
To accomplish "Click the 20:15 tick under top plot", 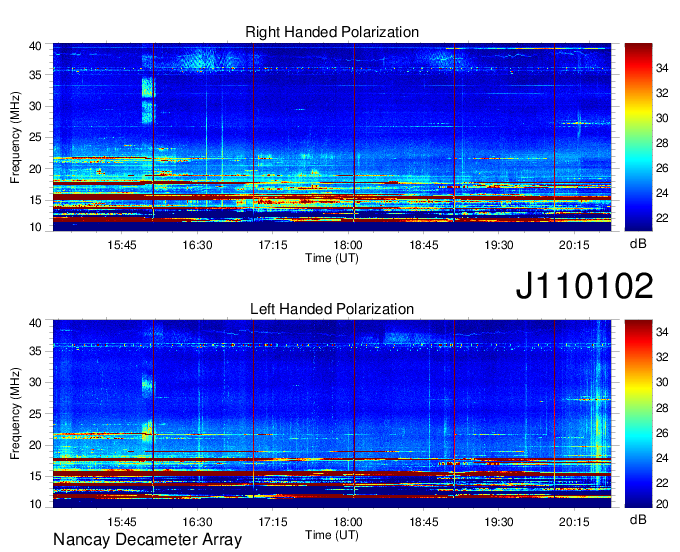I will pyautogui.click(x=574, y=245).
